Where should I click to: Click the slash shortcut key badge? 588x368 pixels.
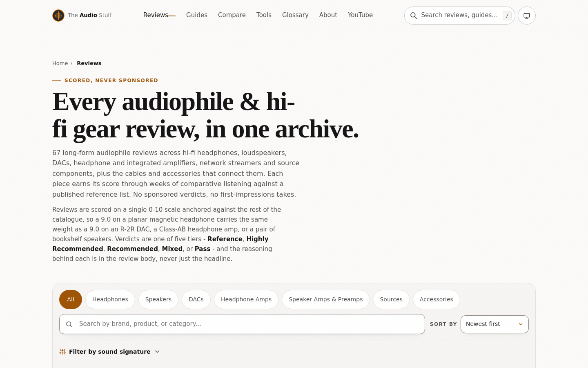click(x=507, y=16)
